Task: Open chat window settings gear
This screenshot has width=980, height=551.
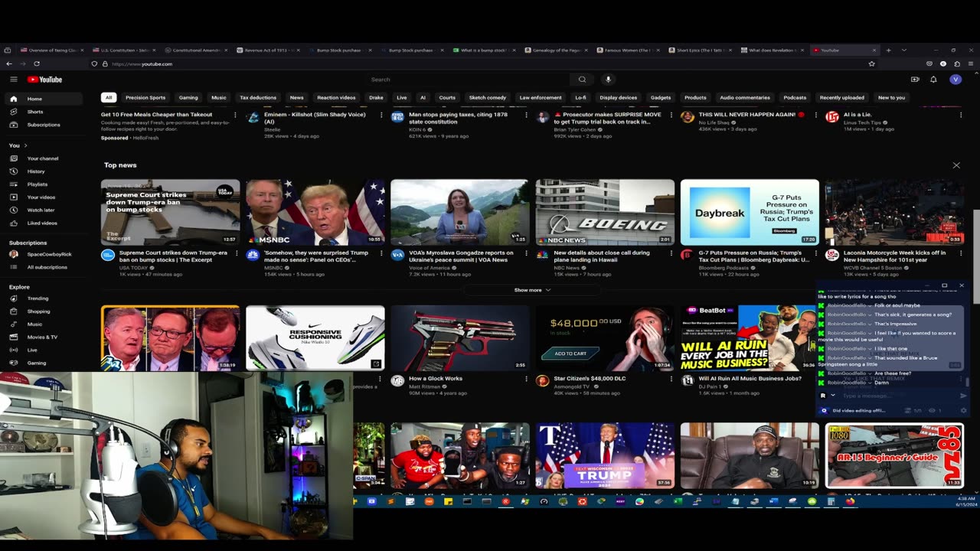Action: (963, 411)
